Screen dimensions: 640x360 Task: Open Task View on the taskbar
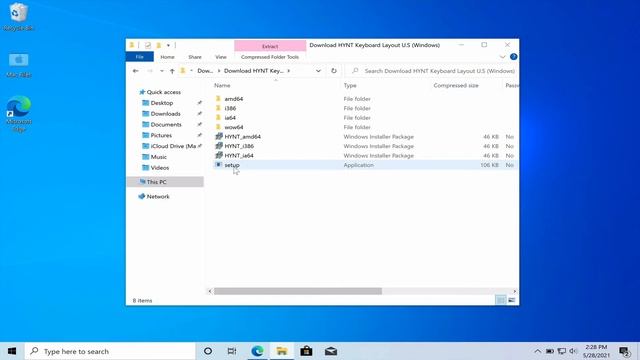tap(232, 351)
